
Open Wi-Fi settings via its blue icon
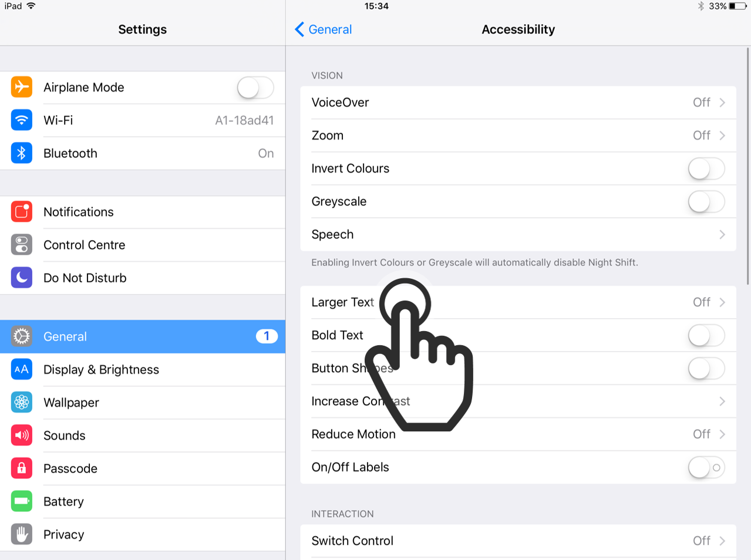pos(22,120)
